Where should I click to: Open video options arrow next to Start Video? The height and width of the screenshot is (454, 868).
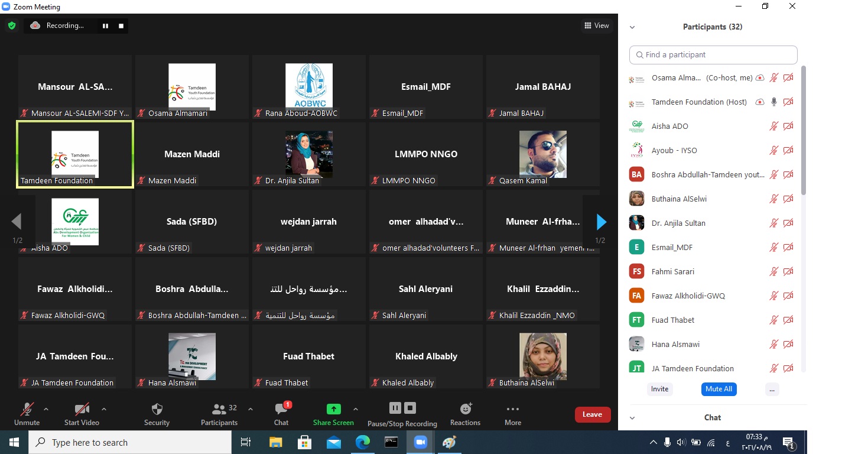(x=104, y=408)
